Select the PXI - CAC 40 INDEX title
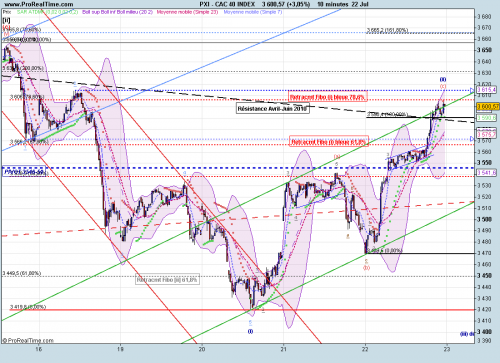The image size is (500, 363). coord(227,4)
